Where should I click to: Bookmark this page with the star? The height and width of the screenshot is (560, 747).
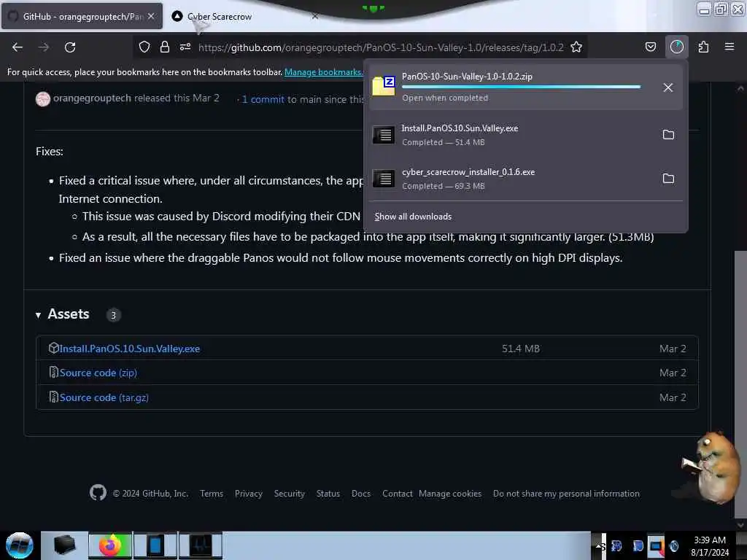[x=576, y=47]
